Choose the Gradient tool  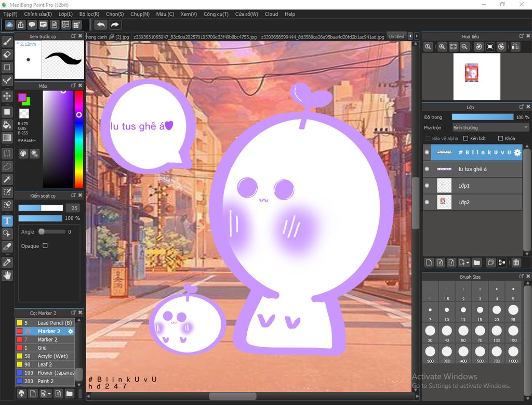(7, 137)
